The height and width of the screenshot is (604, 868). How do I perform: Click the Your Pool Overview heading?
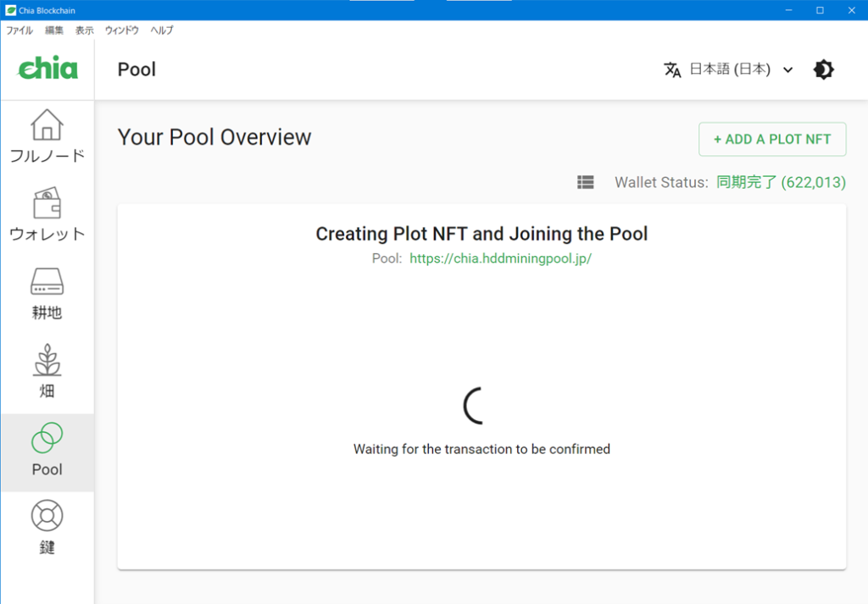click(x=214, y=137)
